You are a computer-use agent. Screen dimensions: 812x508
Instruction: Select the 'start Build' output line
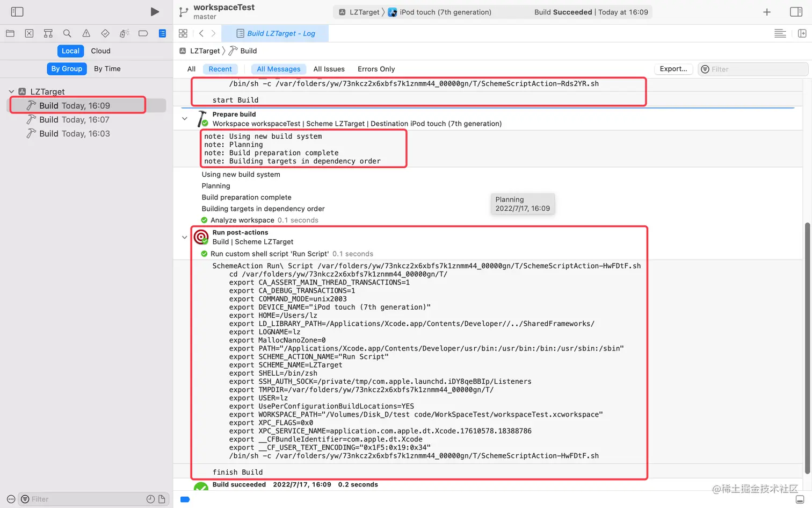coord(235,100)
